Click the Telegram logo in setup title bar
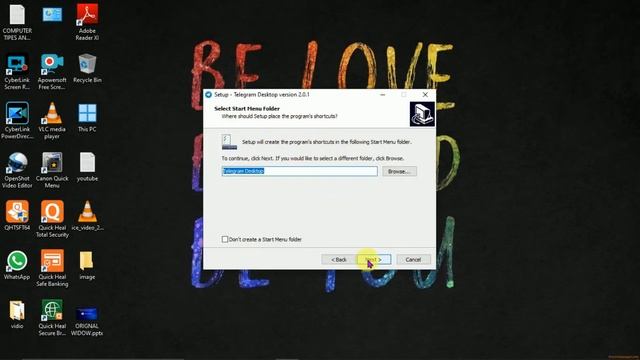 (x=208, y=95)
